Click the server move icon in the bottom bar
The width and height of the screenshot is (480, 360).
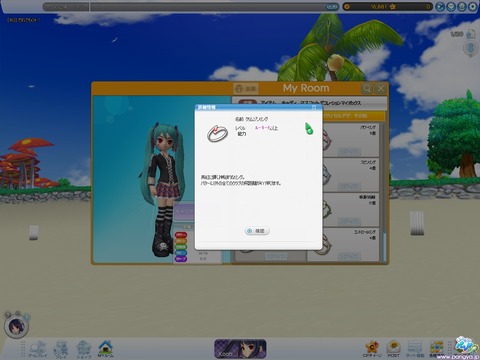coord(415,349)
